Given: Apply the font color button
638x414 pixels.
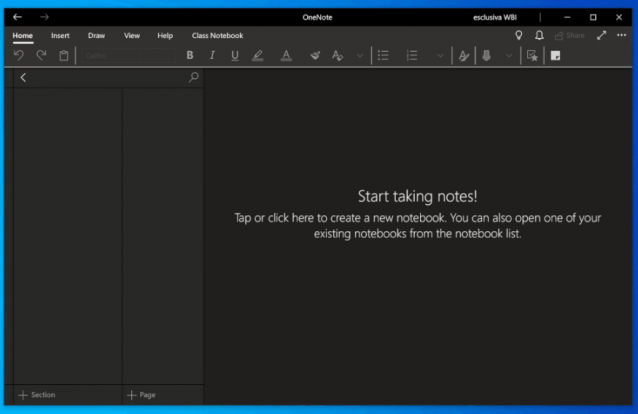Looking at the screenshot, I should click(x=286, y=56).
